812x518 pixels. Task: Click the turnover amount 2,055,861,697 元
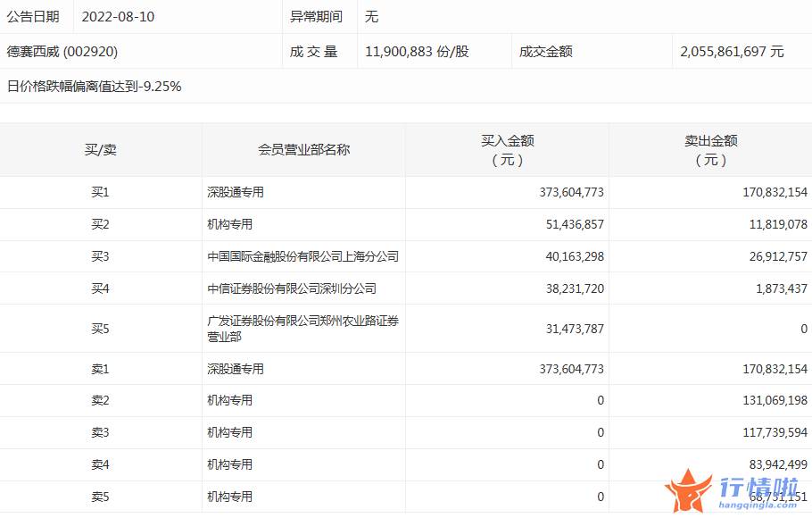point(732,51)
